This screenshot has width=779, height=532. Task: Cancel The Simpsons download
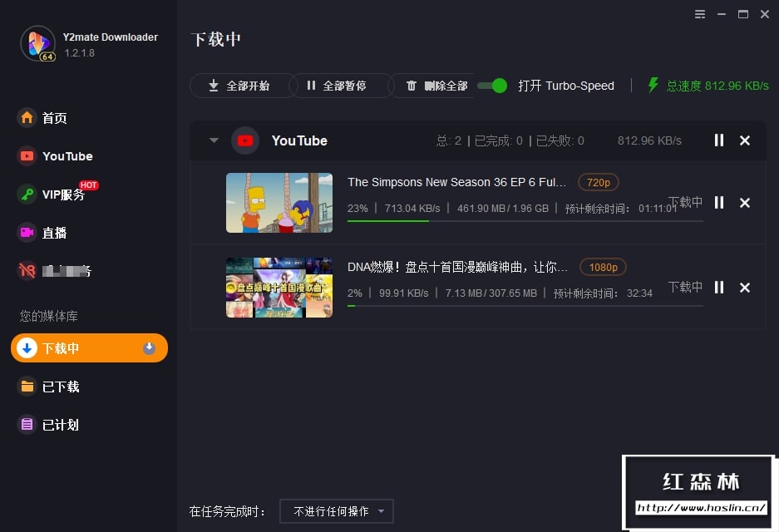pyautogui.click(x=744, y=203)
